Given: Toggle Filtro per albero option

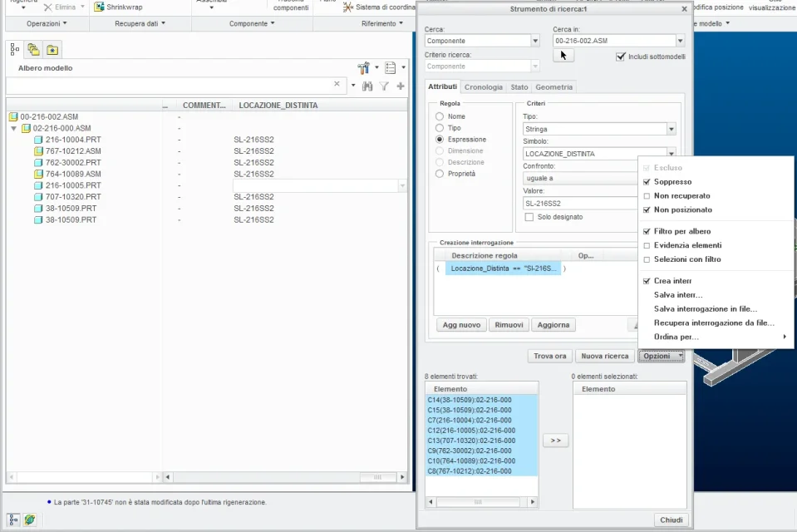Looking at the screenshot, I should pos(647,231).
